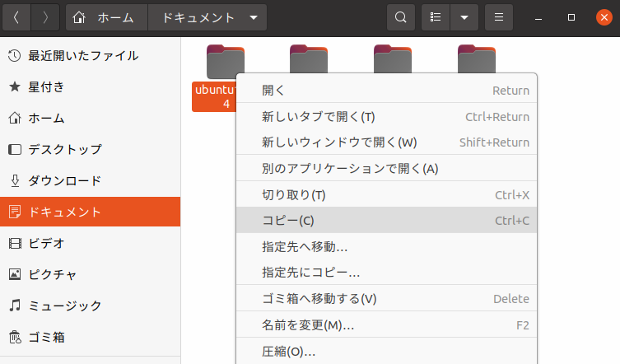Viewport: 620px width, 364px height.
Task: Go forward with the right arrow
Action: (45, 17)
